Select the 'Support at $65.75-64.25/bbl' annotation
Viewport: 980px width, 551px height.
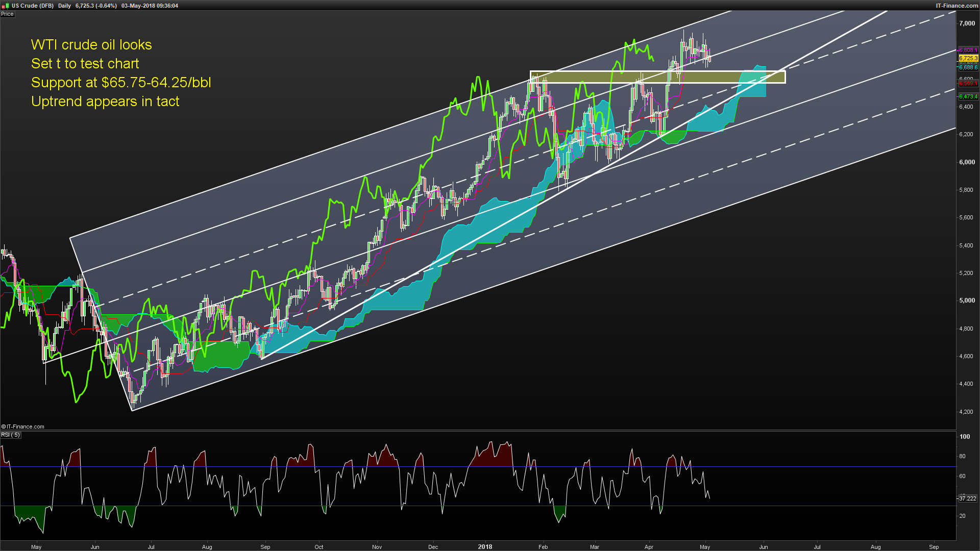121,83
